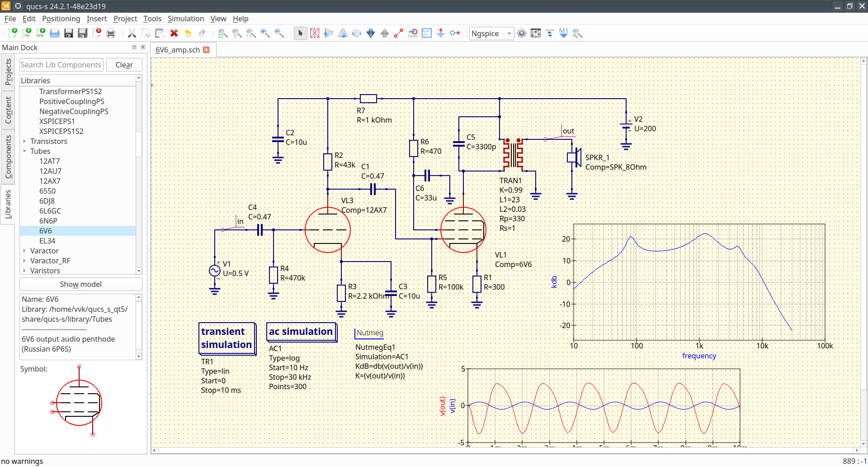Rotate the selection using the toolbar icon
This screenshot has width=868, height=467.
pyautogui.click(x=357, y=33)
